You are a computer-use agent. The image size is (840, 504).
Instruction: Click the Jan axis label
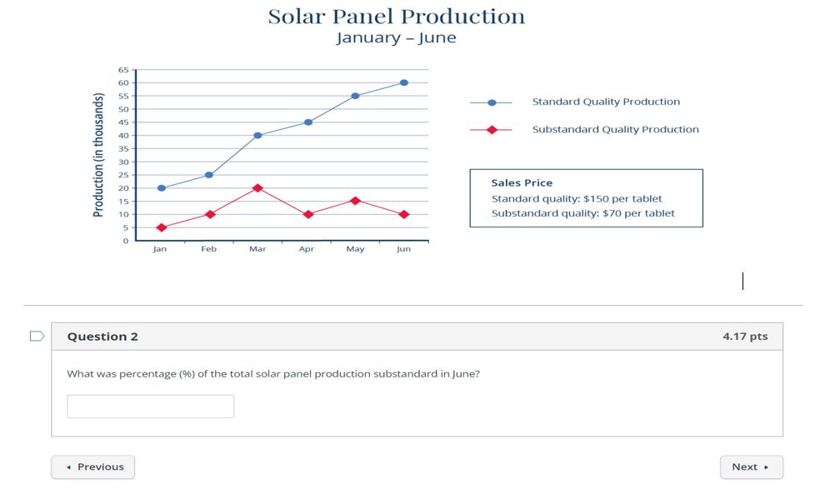click(159, 248)
